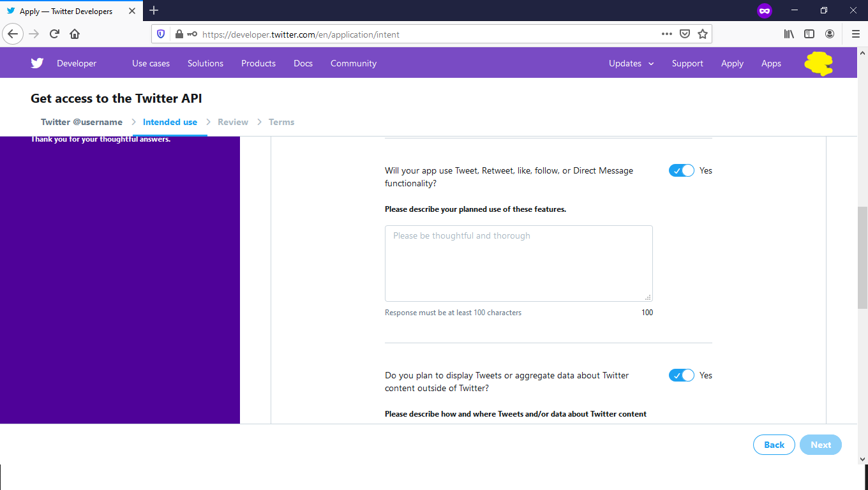Click the private browsing mask icon
The image size is (868, 490).
coord(765,11)
